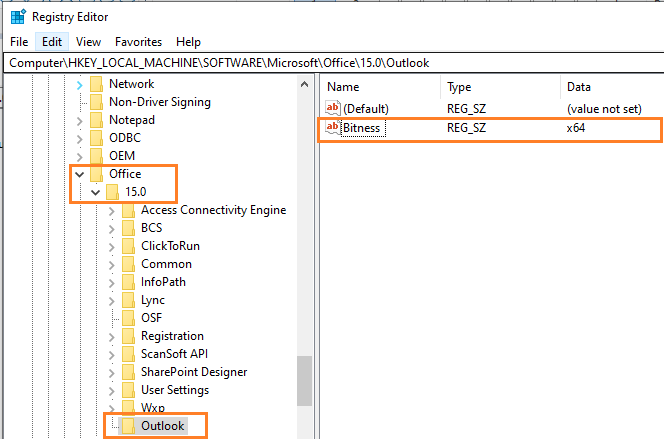
Task: Select the User Settings key
Action: 175,390
